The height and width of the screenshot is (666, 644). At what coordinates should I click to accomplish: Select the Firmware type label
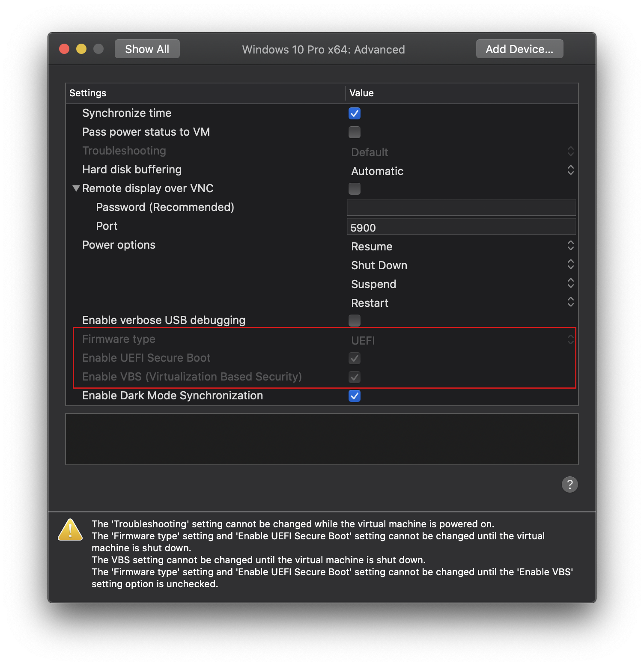tap(119, 339)
